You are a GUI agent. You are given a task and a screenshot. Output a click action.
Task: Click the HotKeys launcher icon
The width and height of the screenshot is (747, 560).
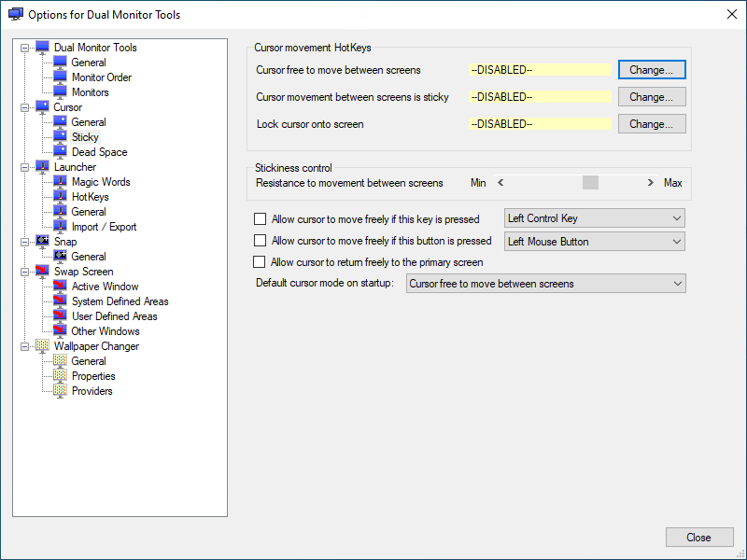pyautogui.click(x=60, y=197)
